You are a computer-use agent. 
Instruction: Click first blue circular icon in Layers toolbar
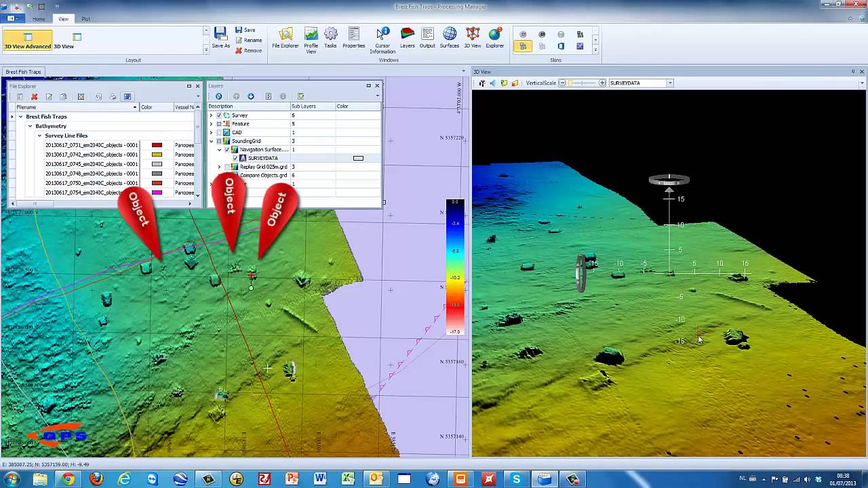pyautogui.click(x=218, y=96)
